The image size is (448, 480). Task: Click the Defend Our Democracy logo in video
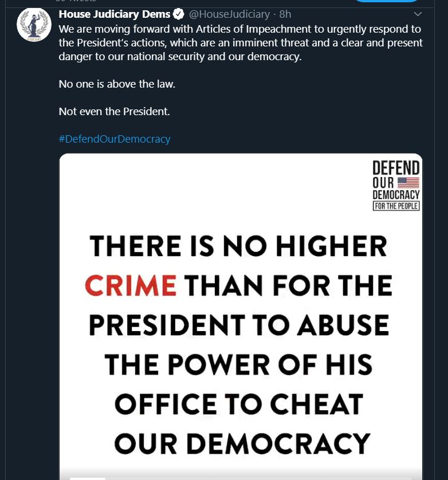pyautogui.click(x=396, y=186)
